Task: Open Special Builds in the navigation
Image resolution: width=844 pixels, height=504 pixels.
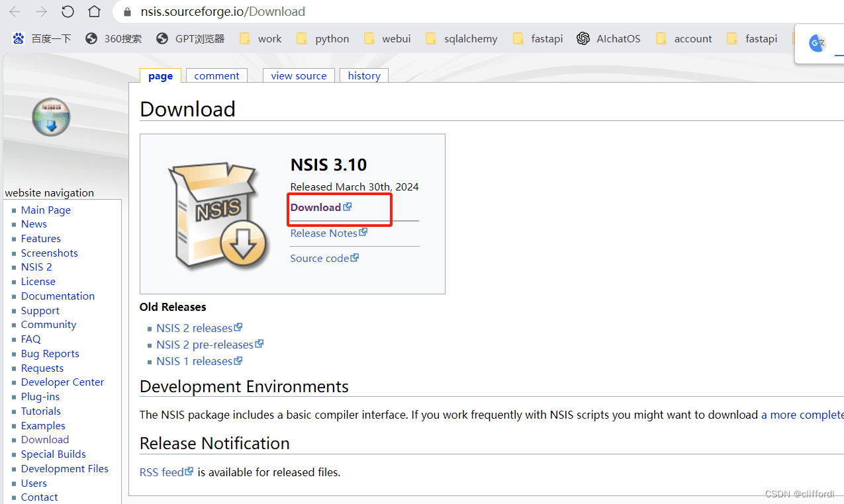Action: coord(54,454)
